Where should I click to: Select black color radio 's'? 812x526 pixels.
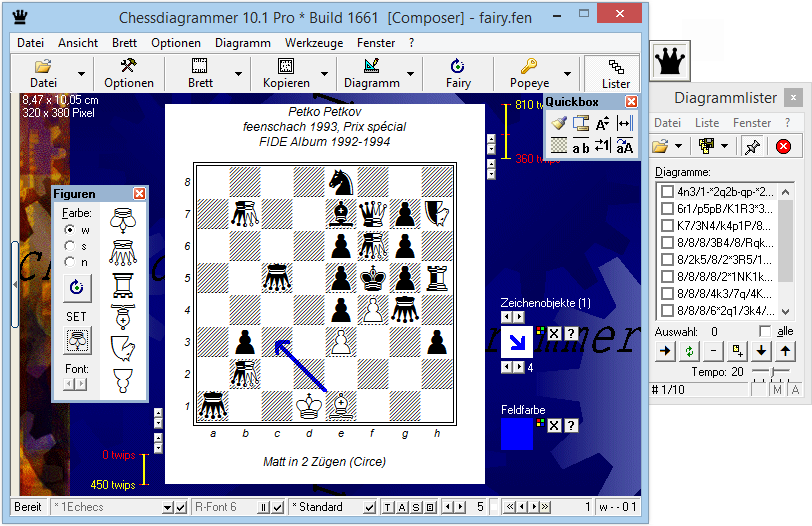coord(69,246)
